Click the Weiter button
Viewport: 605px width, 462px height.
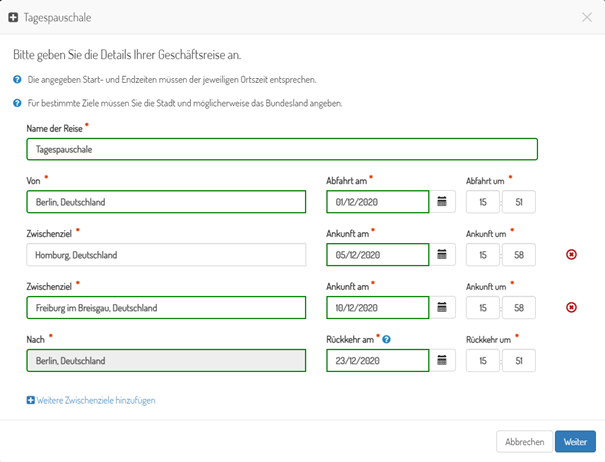575,442
